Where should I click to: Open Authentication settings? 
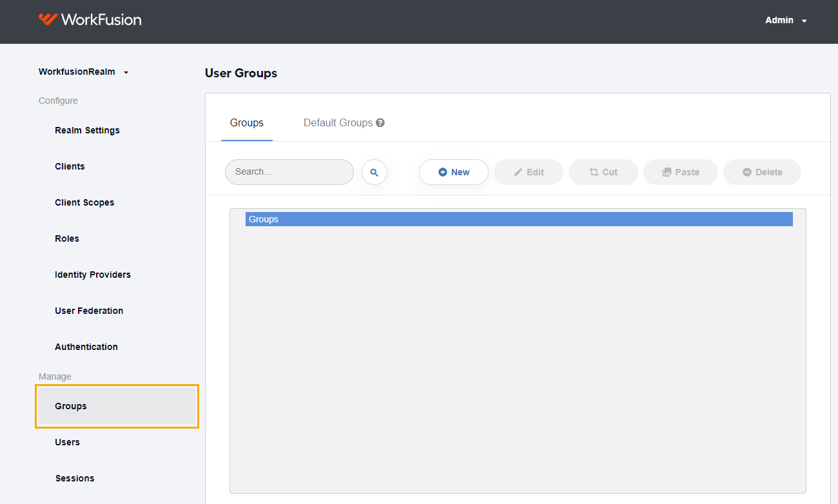(86, 347)
